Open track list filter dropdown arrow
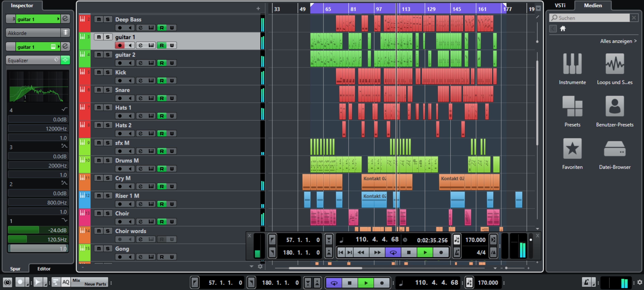Screen dimensions: 644x290 tap(252, 266)
